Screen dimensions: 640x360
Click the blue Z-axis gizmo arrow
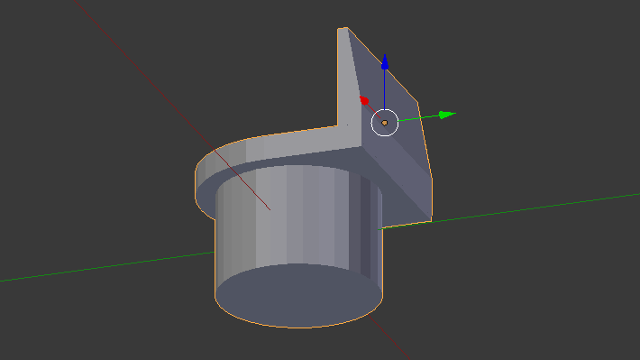(x=384, y=62)
